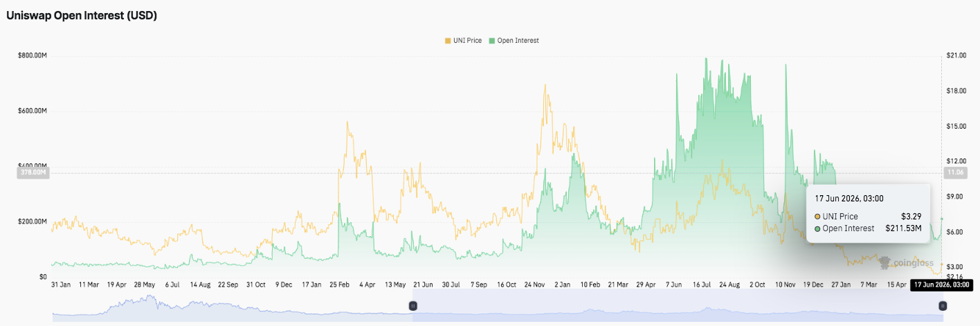Click the 21 Jun date axis label
Screen dimensions: 980x326
point(423,284)
